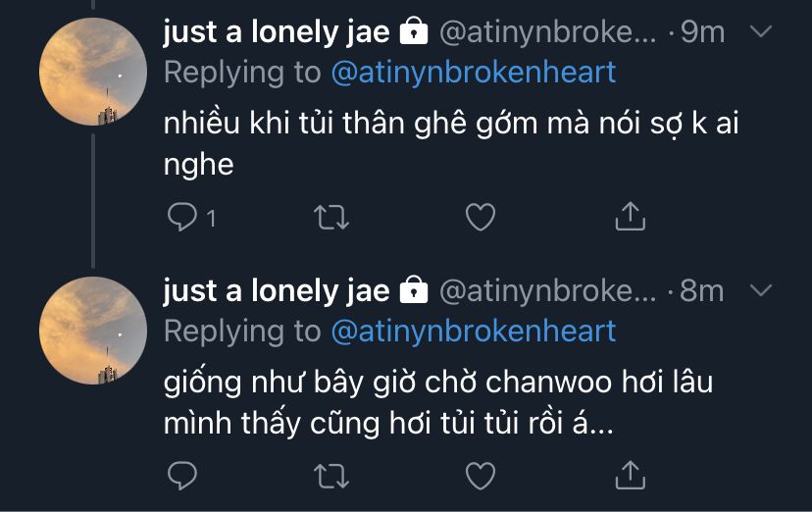
Task: Open the profile avatar on the first tweet
Action: click(93, 72)
